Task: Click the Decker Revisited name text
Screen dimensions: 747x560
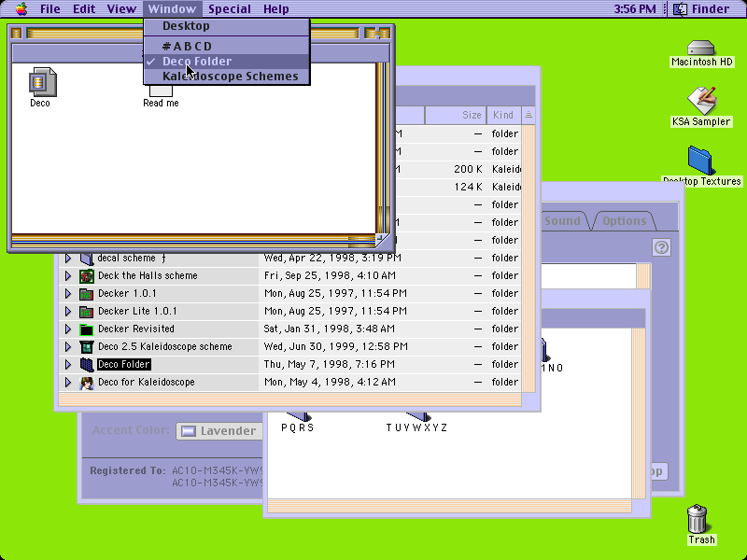Action: click(136, 329)
